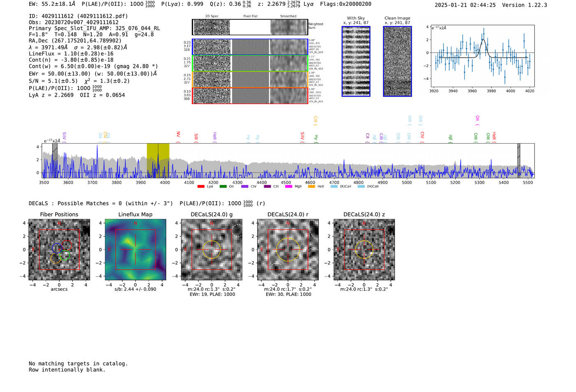Click the orange HeII legend swatch
This screenshot has height=392, width=576.
click(x=311, y=186)
